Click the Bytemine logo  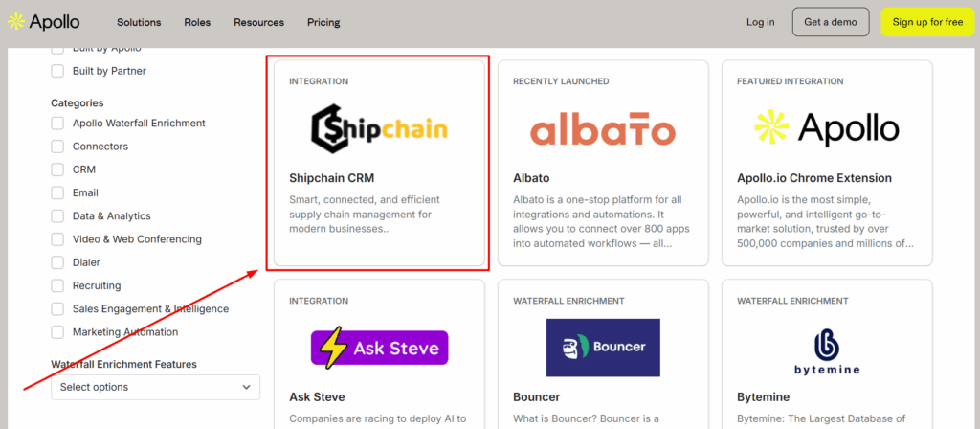(x=827, y=352)
